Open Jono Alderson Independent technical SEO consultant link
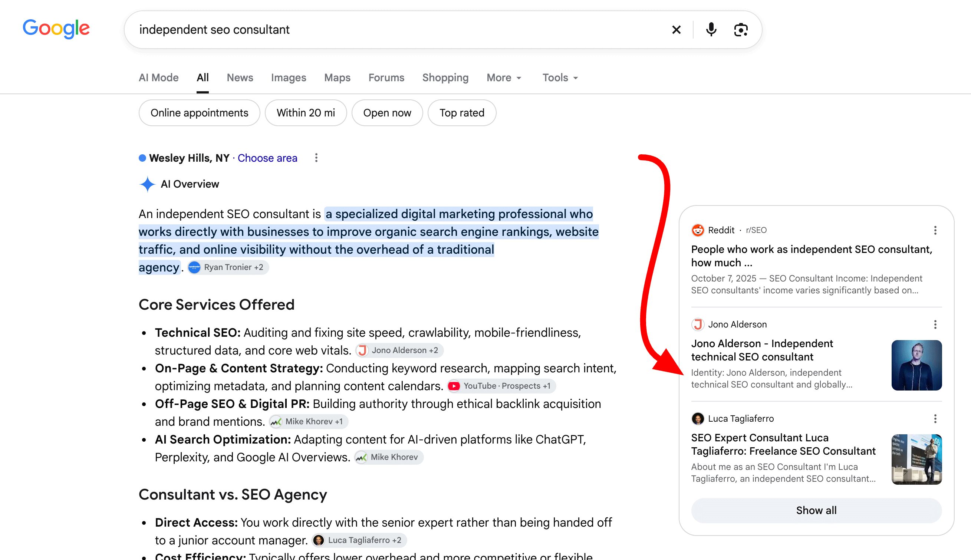 [762, 350]
